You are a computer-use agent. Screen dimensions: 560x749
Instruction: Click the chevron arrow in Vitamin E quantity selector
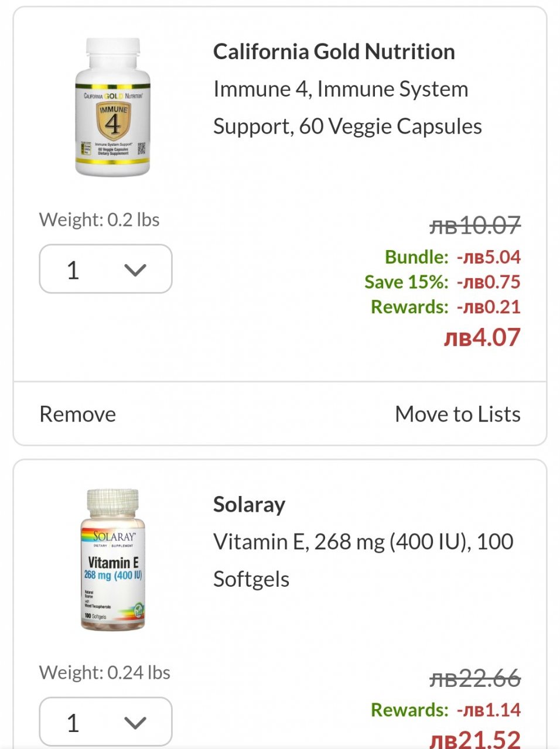pyautogui.click(x=135, y=723)
